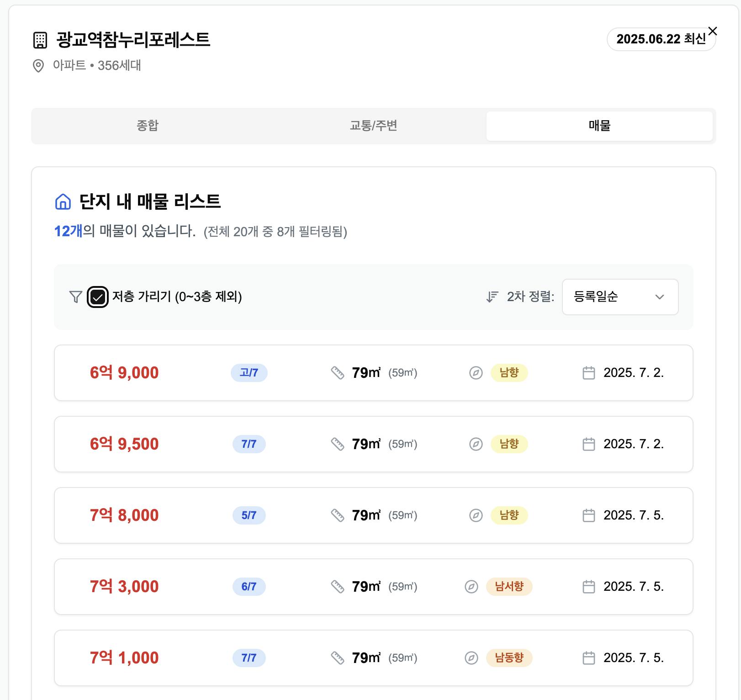Click calendar icon in 6억 9,500 row
Image resolution: width=741 pixels, height=700 pixels.
tap(589, 444)
